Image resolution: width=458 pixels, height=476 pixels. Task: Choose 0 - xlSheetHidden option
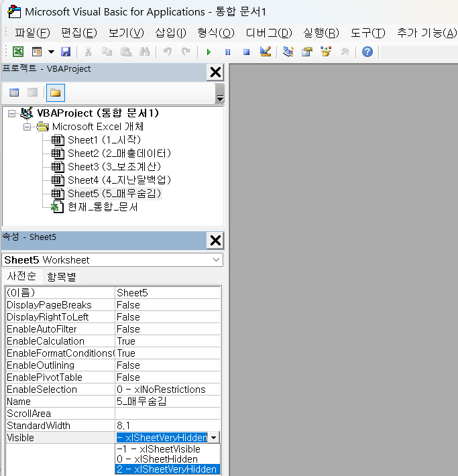[x=168, y=459]
